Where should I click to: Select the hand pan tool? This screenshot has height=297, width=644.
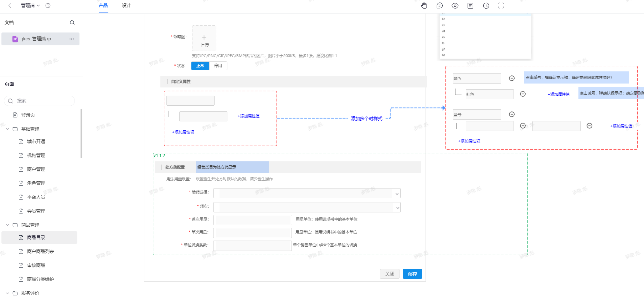pyautogui.click(x=424, y=5)
